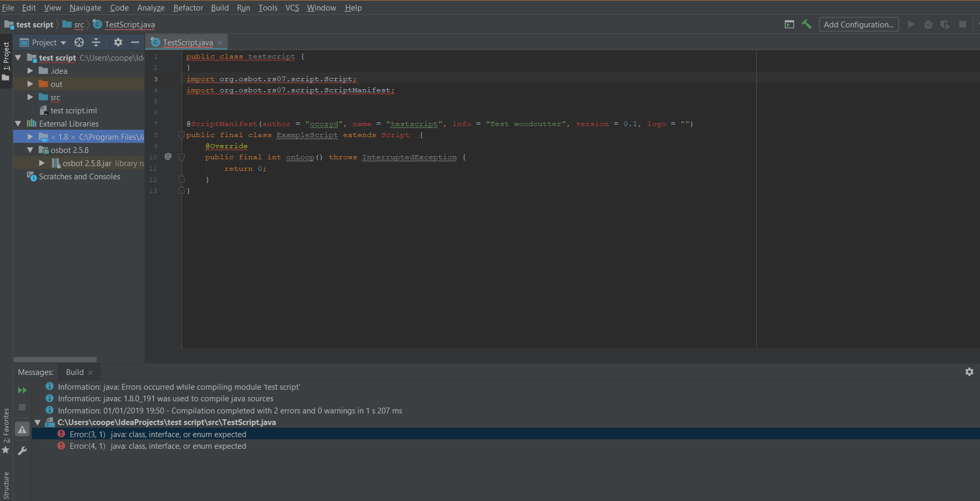This screenshot has width=980, height=501.
Task: Open Messages panel settings gear
Action: (x=969, y=372)
